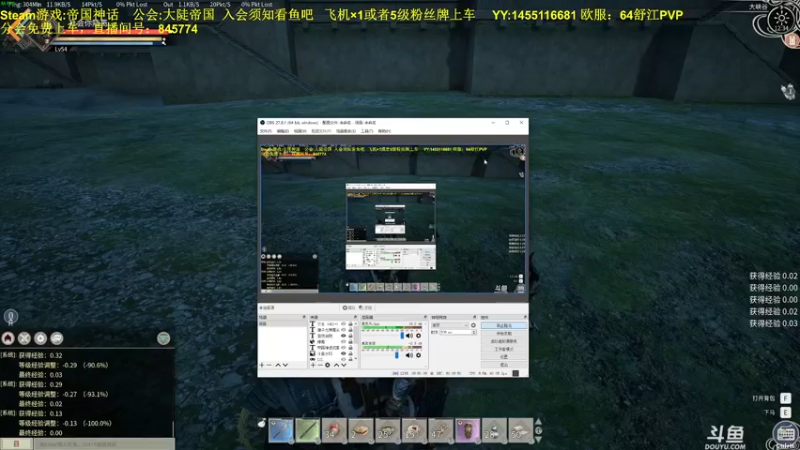Toggle lock on fifth OBS source
The height and width of the screenshot is (450, 800).
point(351,347)
